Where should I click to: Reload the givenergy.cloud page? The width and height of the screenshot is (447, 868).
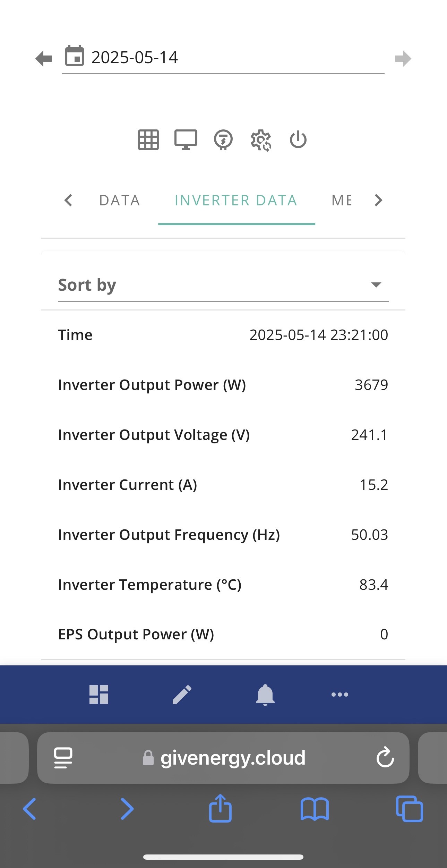385,758
